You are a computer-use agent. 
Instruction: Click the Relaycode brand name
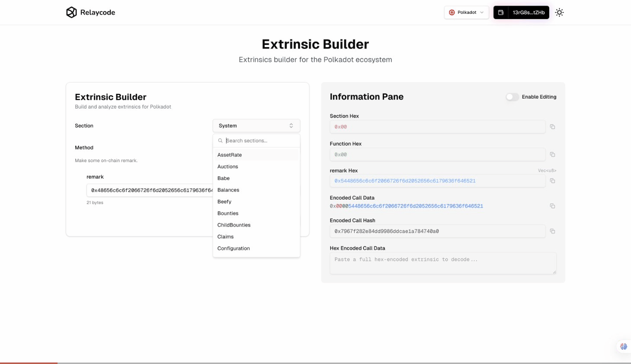click(x=98, y=13)
